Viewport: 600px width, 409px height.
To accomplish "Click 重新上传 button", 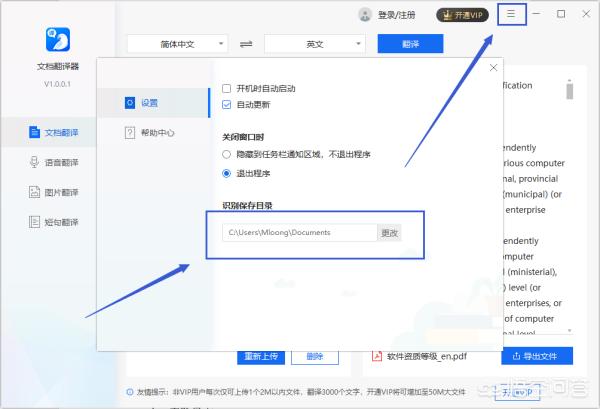I will coord(261,357).
